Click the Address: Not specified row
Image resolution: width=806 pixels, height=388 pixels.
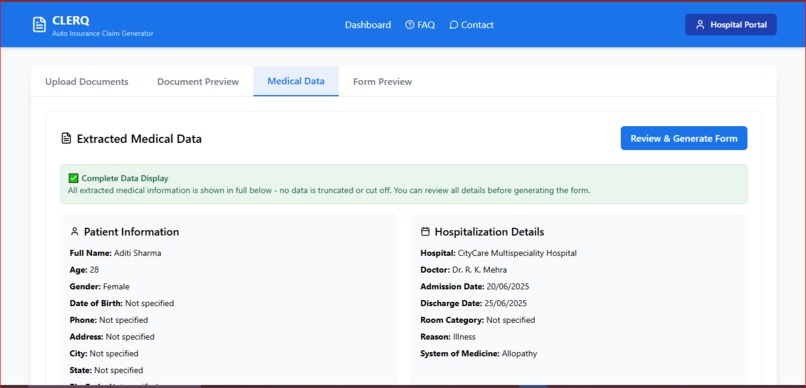pyautogui.click(x=112, y=337)
